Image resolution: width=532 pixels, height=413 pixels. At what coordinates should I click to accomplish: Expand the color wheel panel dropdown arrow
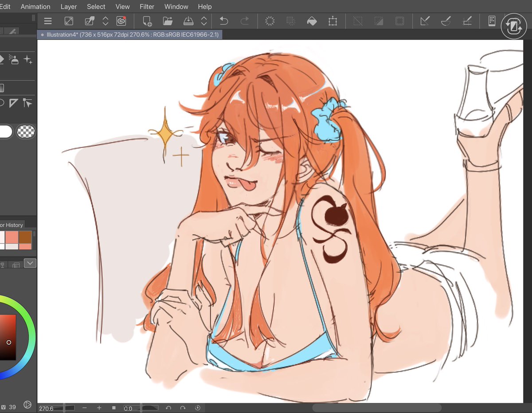pos(30,263)
